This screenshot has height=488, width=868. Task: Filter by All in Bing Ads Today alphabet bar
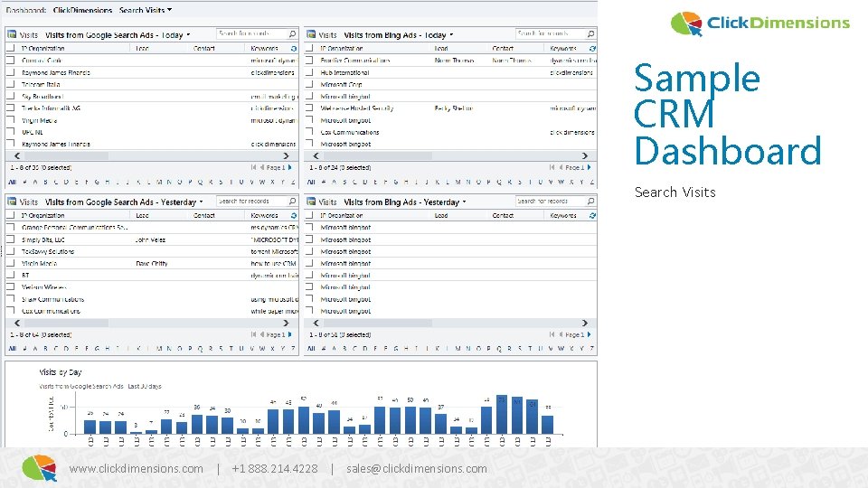click(x=311, y=182)
